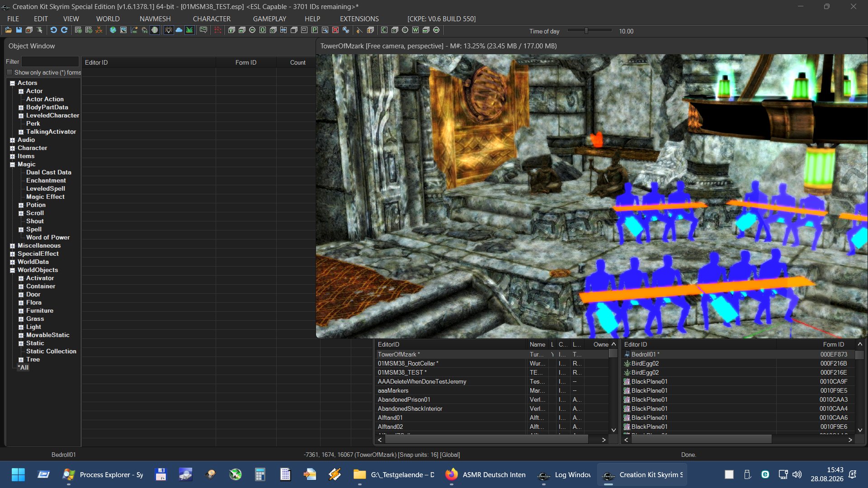
Task: Click the red navmesh triangle toolbar icon
Action: coord(218,30)
